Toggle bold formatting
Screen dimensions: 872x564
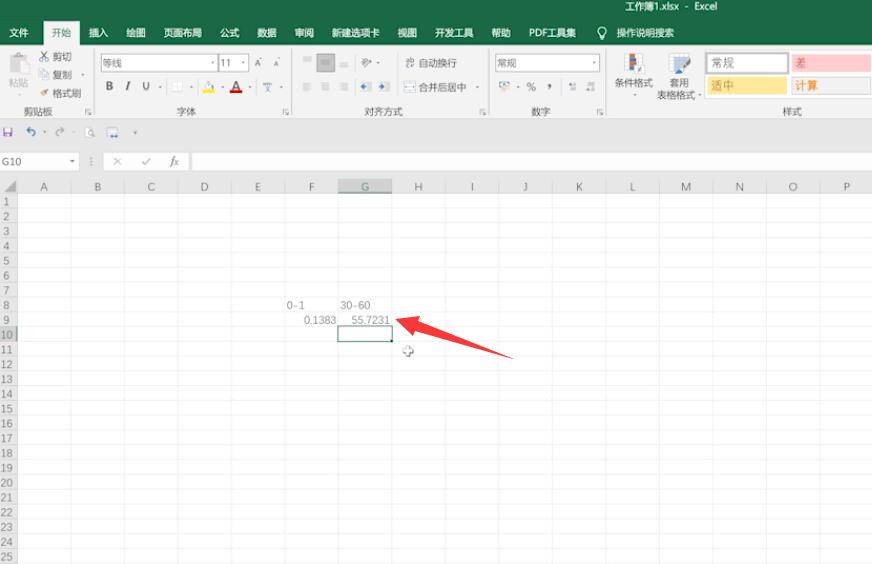[110, 87]
